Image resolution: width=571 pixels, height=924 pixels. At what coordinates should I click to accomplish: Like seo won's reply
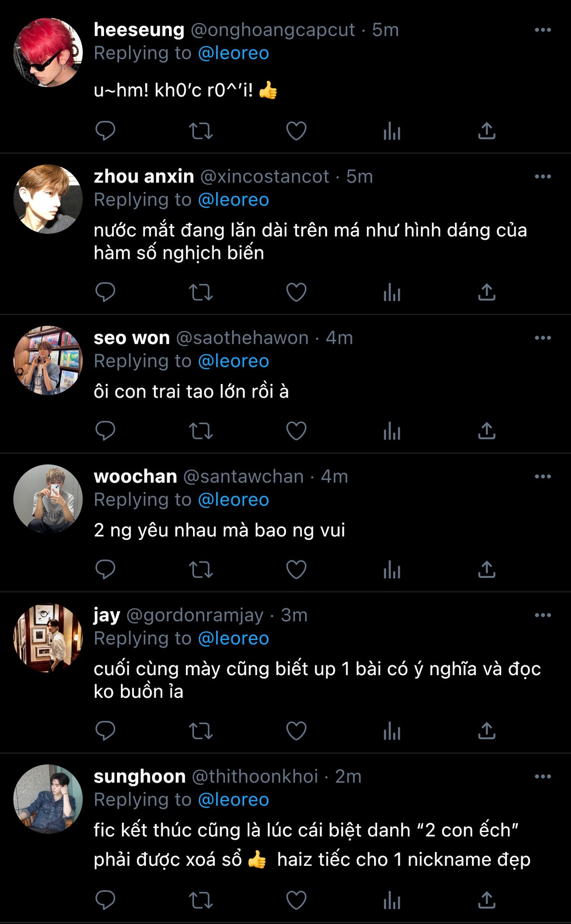(296, 431)
